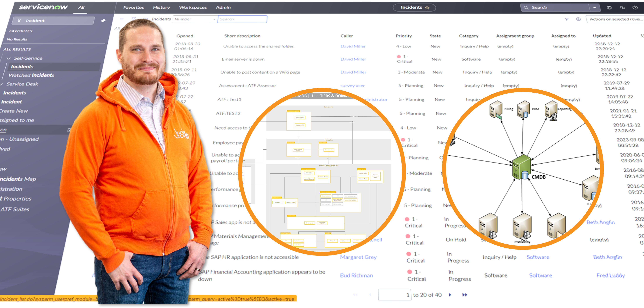Open Watched Incidents in sidebar
644x308 pixels.
(32, 75)
